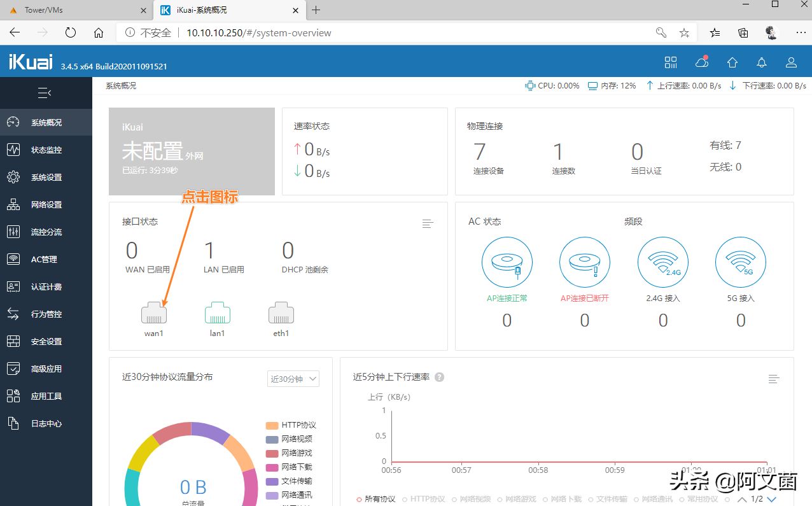Click the 内存: 12% status indicator

point(612,85)
